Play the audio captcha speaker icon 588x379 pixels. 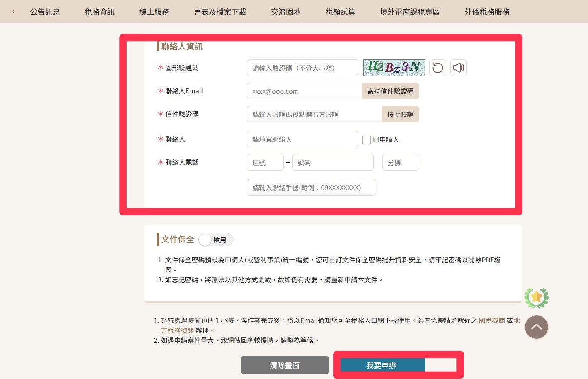[x=458, y=68]
